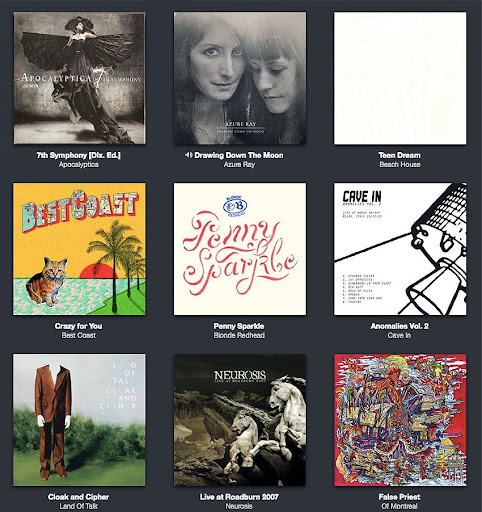The height and width of the screenshot is (512, 482).
Task: Click the Anomalies Vol. 2 title text
Action: (399, 326)
